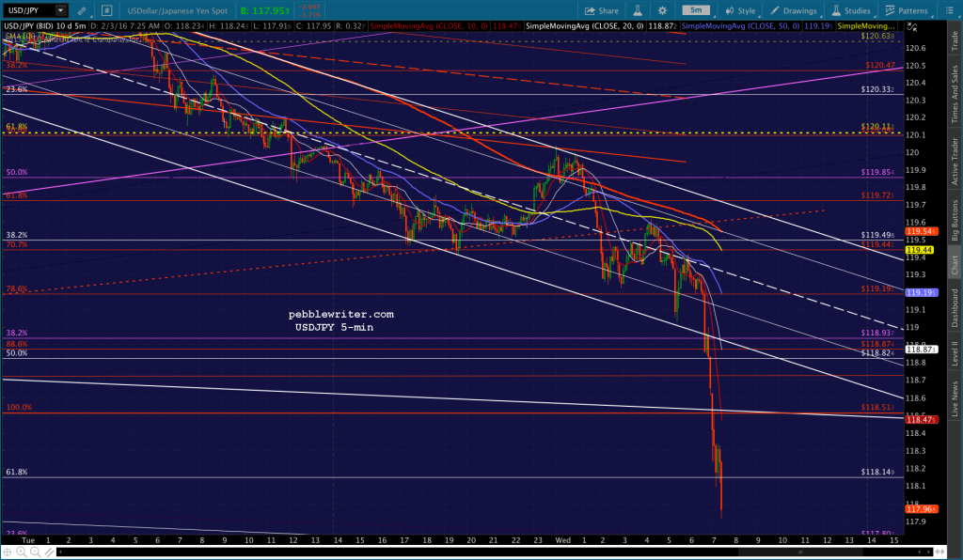Click the blue 119.19 price bubble

coord(922,292)
